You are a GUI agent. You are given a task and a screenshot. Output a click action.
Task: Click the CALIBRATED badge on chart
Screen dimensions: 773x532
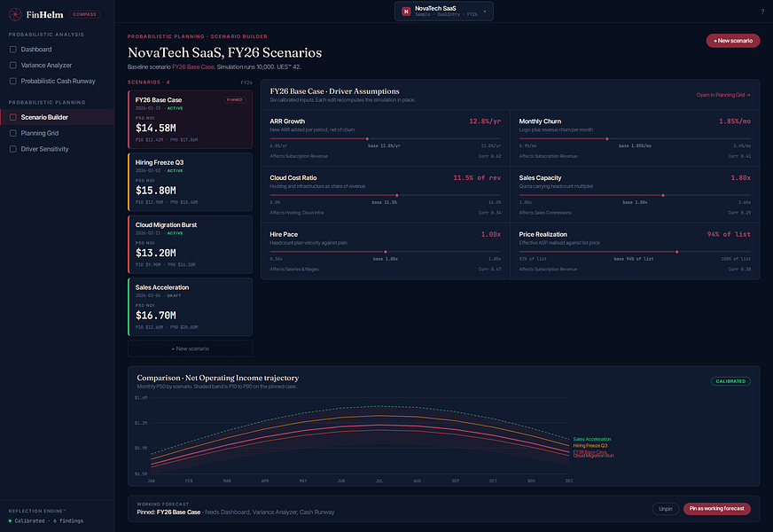730,381
